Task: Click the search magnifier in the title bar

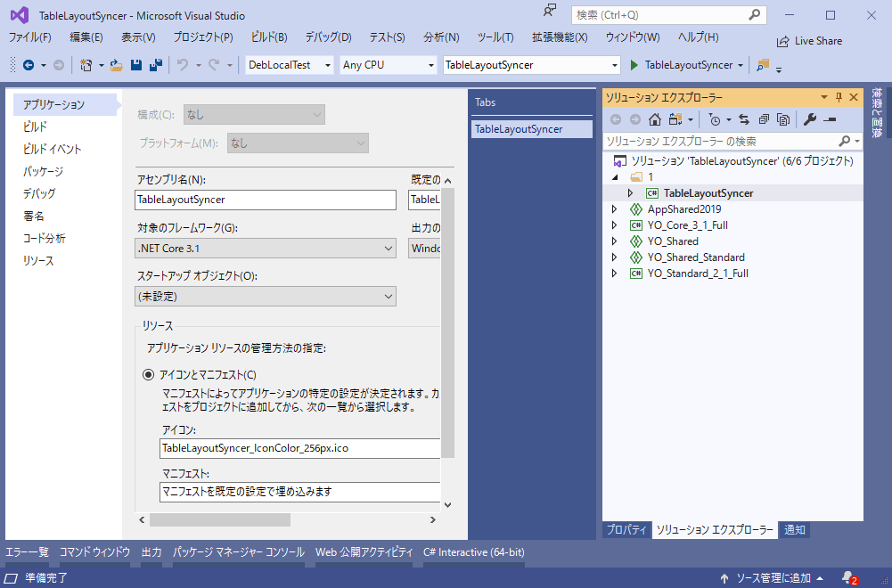Action: (755, 15)
